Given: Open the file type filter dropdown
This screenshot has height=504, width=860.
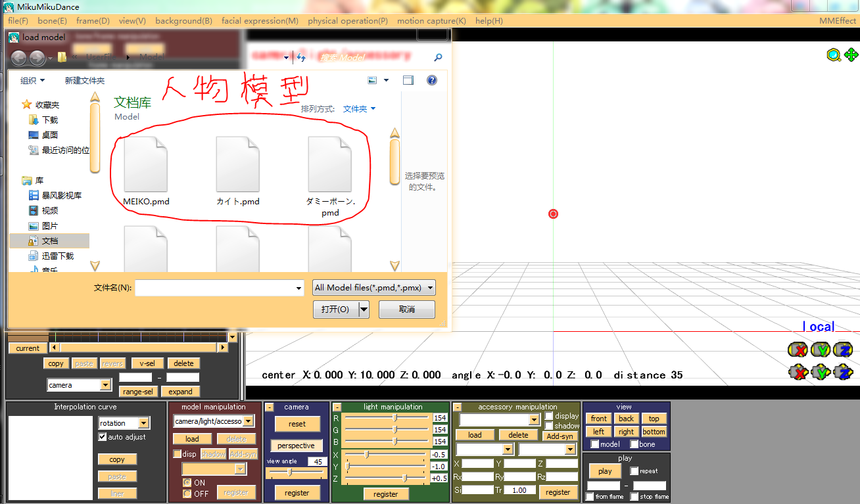Looking at the screenshot, I should pyautogui.click(x=374, y=287).
